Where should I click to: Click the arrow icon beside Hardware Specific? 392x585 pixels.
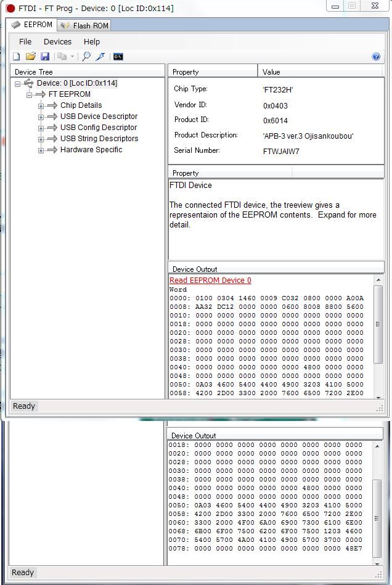point(52,150)
